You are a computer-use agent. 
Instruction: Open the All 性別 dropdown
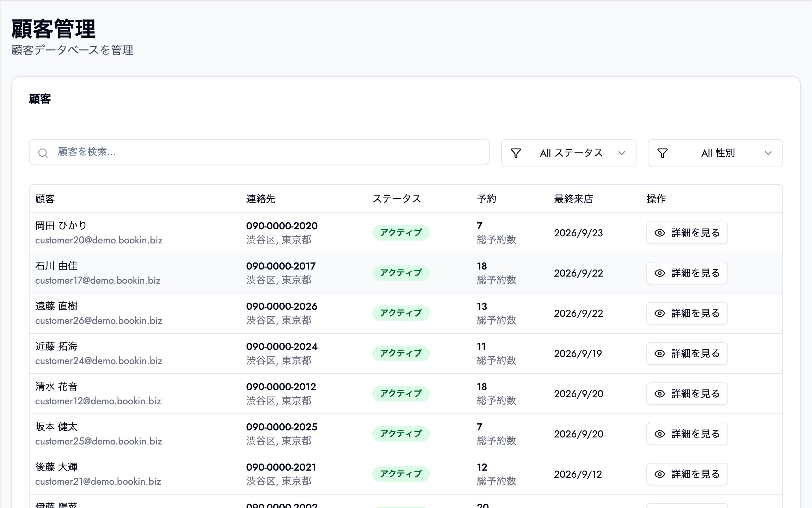(x=715, y=153)
